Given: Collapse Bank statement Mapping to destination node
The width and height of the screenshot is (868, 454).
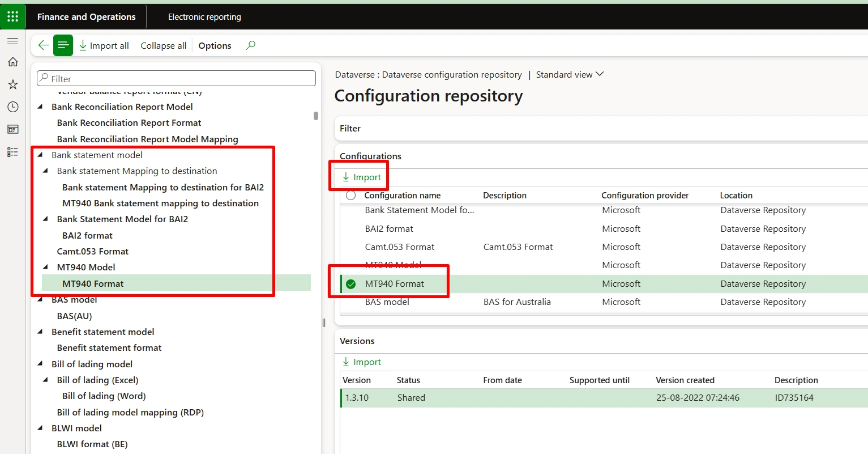Looking at the screenshot, I should [46, 171].
